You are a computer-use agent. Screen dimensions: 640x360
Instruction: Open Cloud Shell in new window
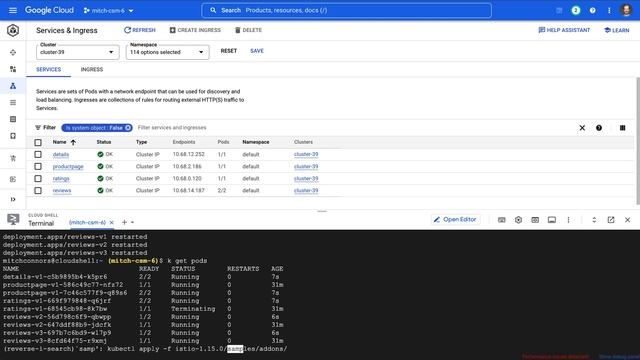coord(611,220)
